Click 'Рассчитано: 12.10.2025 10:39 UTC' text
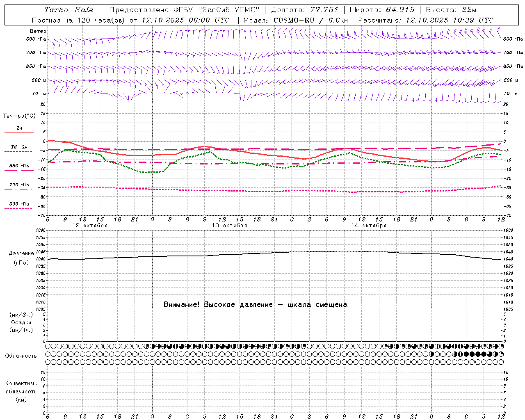 coord(426,20)
